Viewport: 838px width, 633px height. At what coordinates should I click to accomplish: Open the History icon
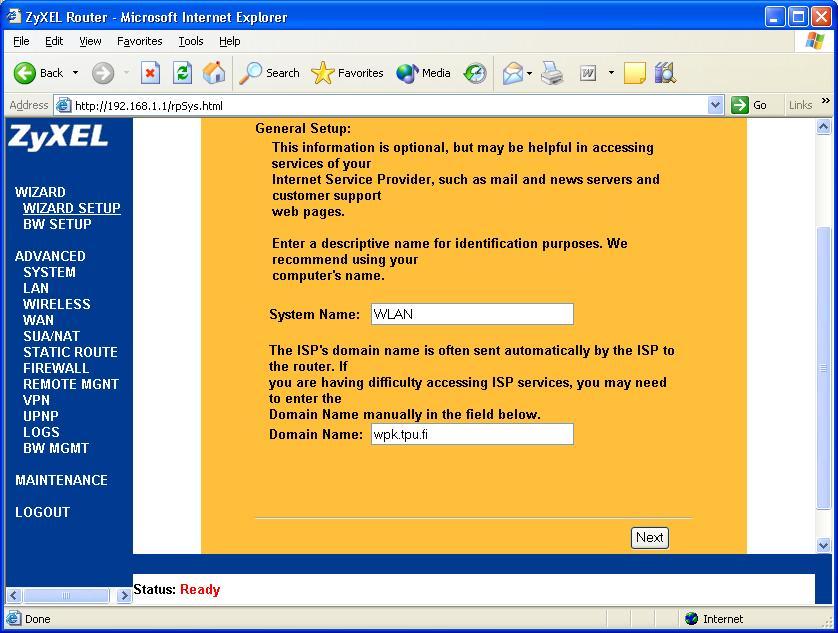pos(475,73)
